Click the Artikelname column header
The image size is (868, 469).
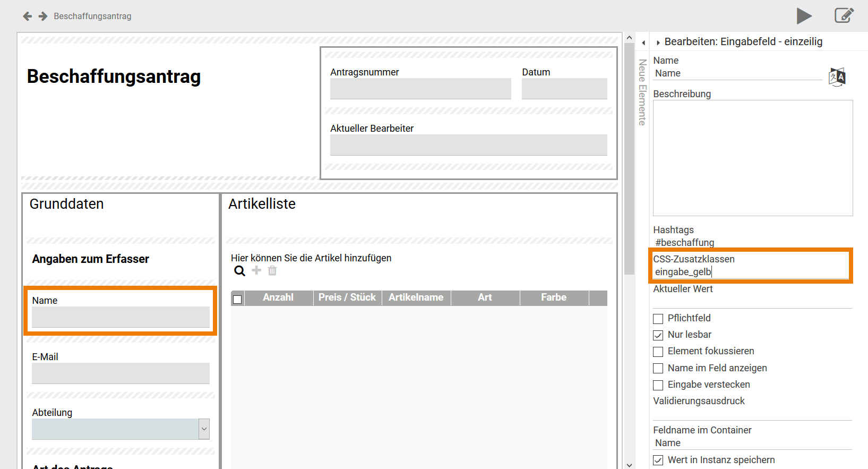(416, 297)
